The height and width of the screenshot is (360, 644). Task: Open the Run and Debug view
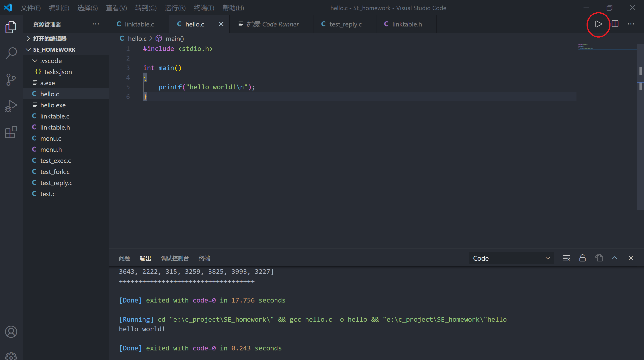(11, 106)
